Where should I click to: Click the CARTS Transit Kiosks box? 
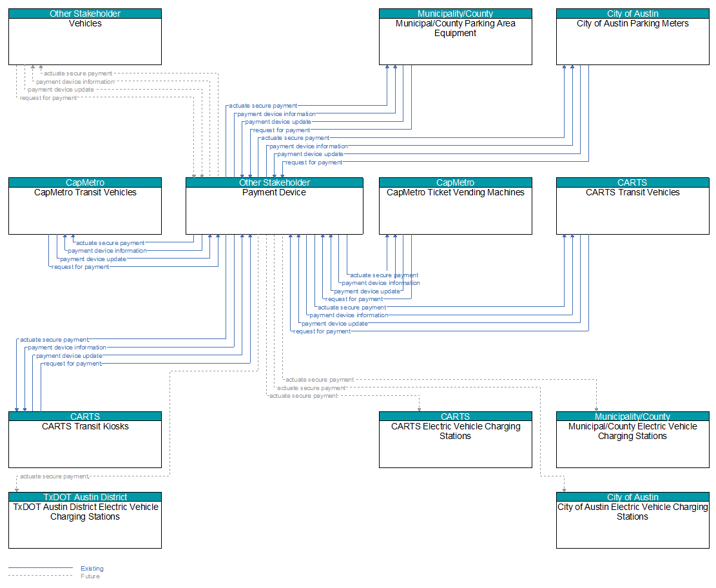(85, 440)
